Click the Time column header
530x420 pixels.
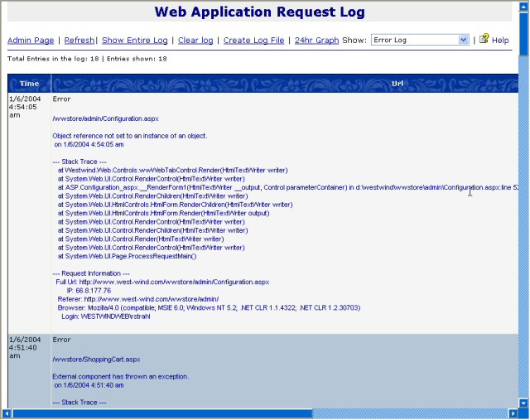29,84
